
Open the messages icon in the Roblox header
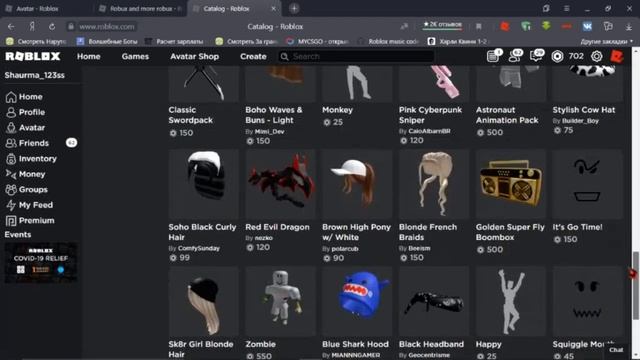point(536,56)
